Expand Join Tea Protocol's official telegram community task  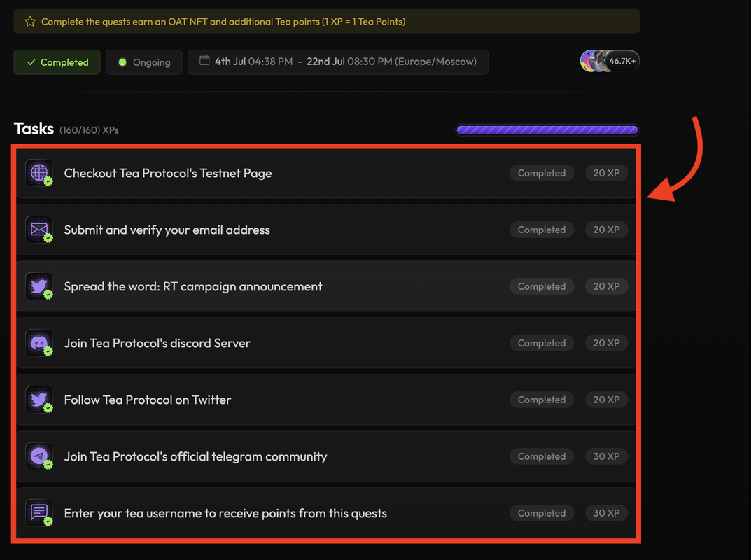(326, 456)
